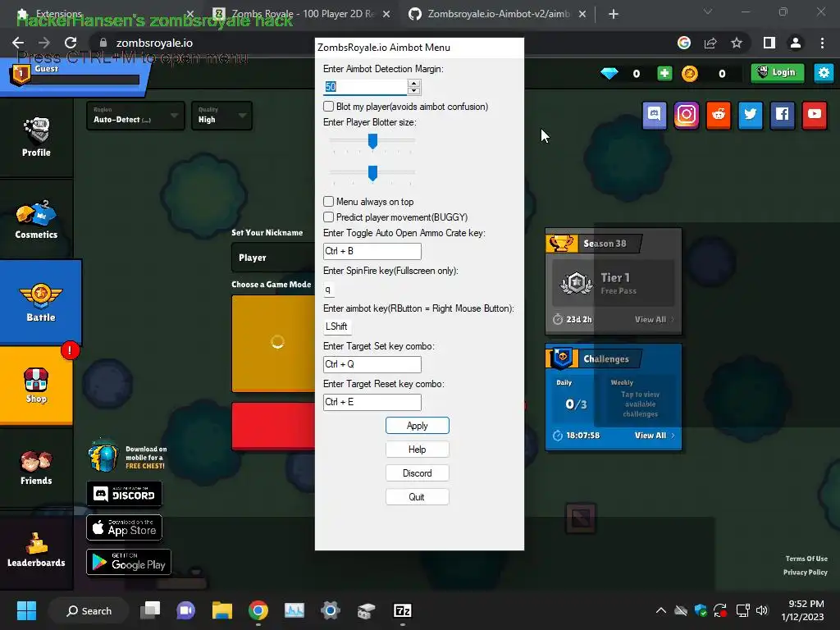The image size is (840, 630).
Task: Open the App Store download badge
Action: point(125,527)
